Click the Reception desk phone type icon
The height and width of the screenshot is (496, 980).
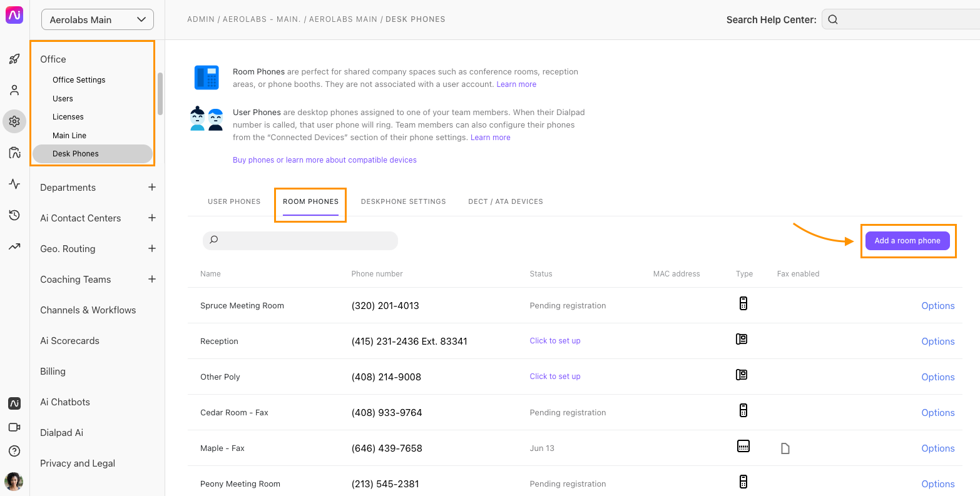pos(742,340)
